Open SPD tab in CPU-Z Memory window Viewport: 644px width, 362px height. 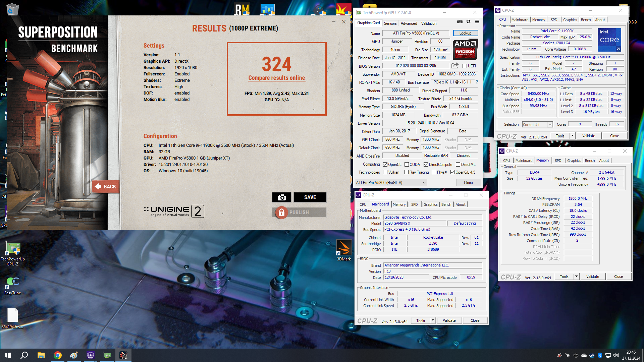pyautogui.click(x=558, y=161)
